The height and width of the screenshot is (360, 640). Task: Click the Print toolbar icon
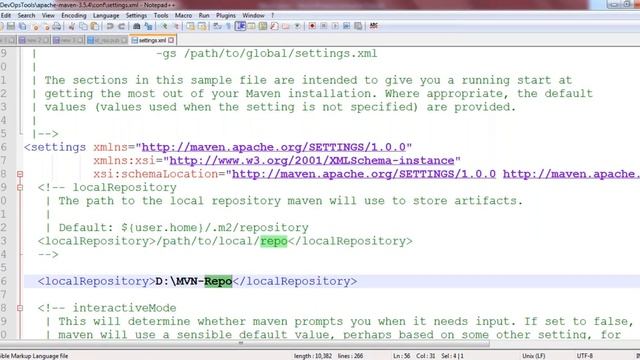[57, 26]
